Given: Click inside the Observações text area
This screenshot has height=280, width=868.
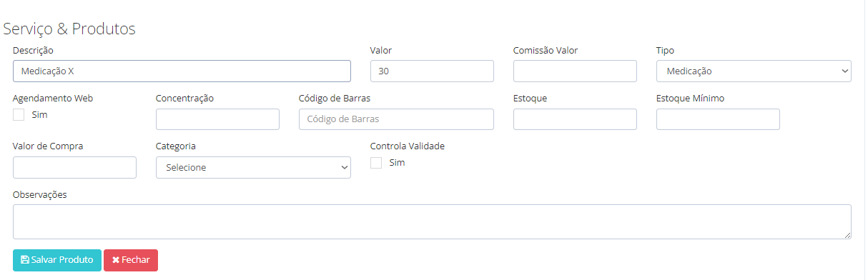Looking at the screenshot, I should [432, 221].
